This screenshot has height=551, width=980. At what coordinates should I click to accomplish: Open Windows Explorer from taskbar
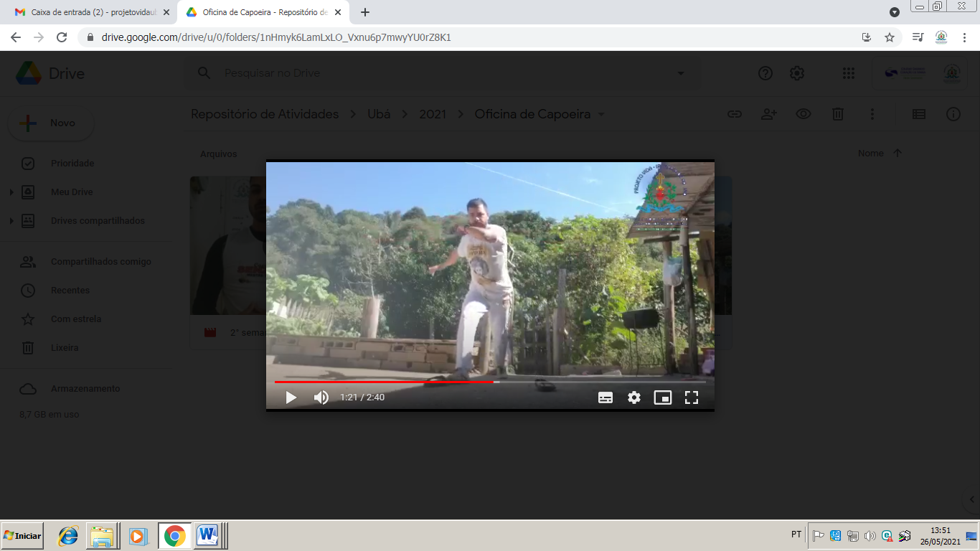tap(103, 536)
